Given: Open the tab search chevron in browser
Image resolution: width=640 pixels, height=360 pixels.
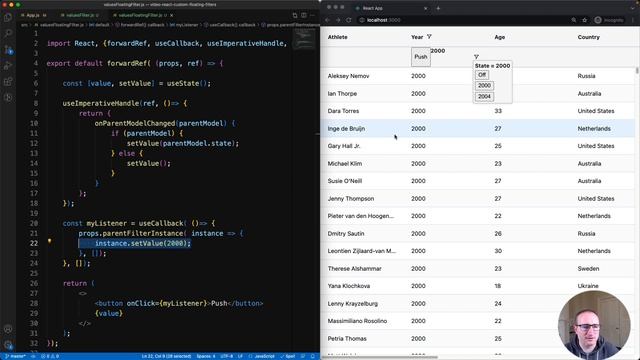Looking at the screenshot, I should point(633,8).
